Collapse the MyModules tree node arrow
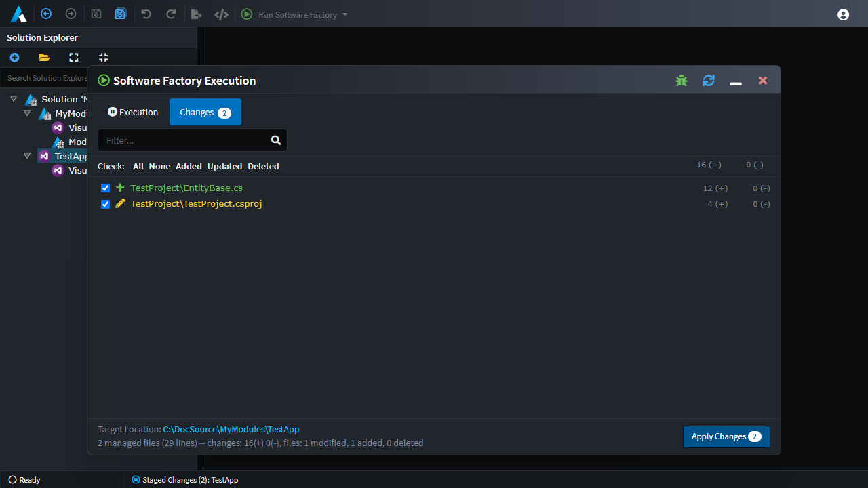The height and width of the screenshot is (488, 868). (27, 113)
